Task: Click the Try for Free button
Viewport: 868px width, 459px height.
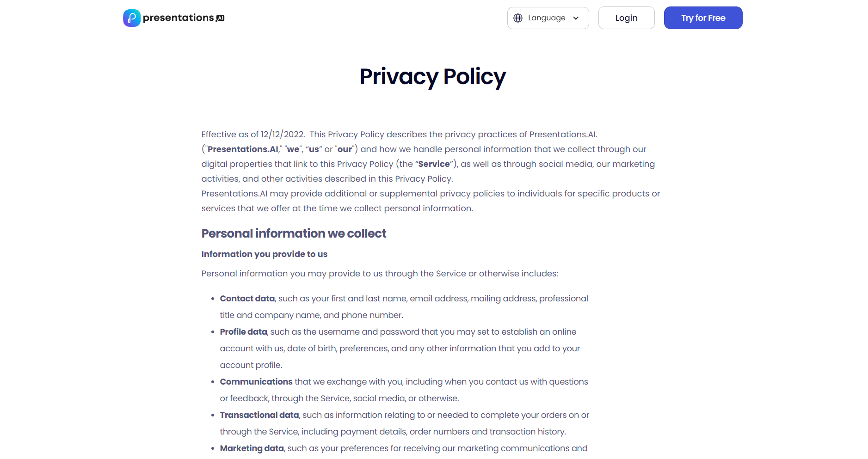Action: [703, 18]
